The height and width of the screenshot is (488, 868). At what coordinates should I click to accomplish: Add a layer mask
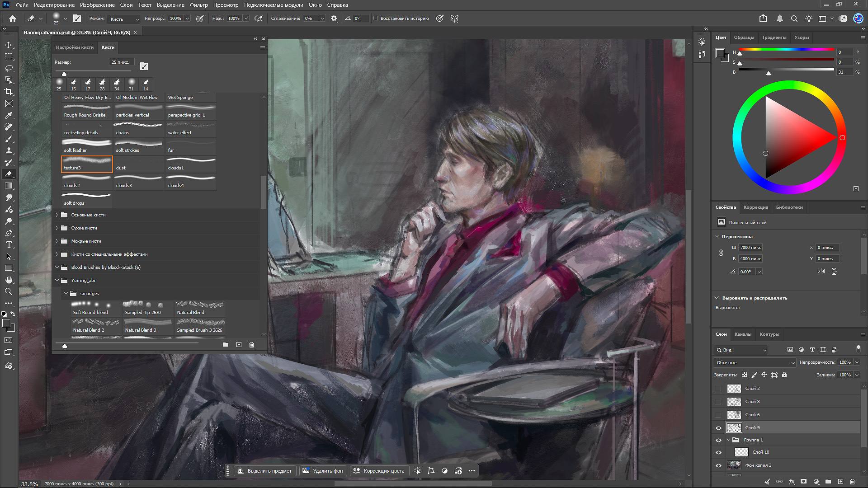(803, 482)
